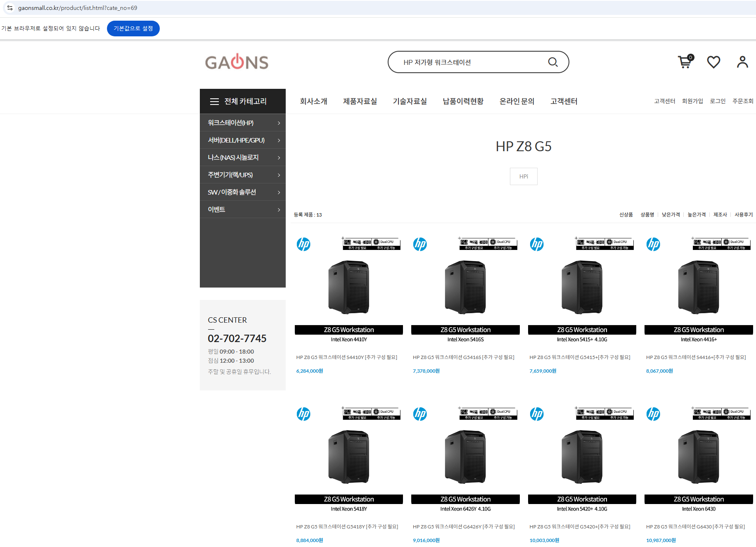
Task: Click the site info icon in address bar
Action: pyautogui.click(x=10, y=8)
